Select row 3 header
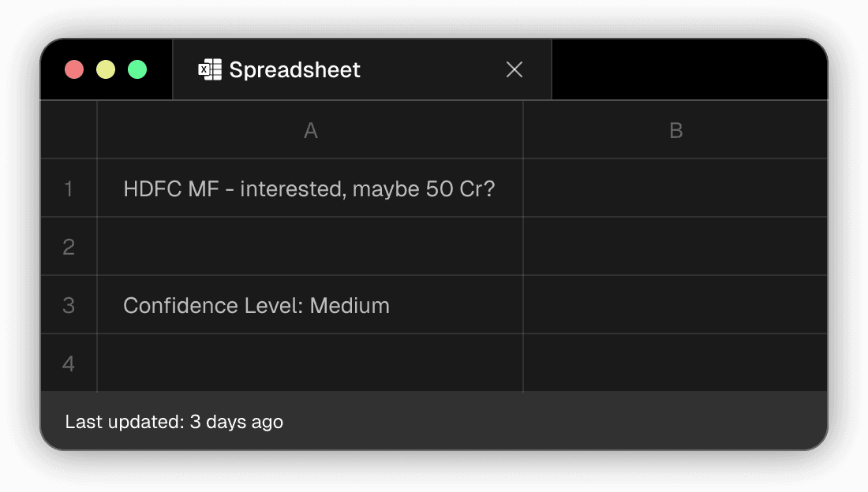 point(69,305)
